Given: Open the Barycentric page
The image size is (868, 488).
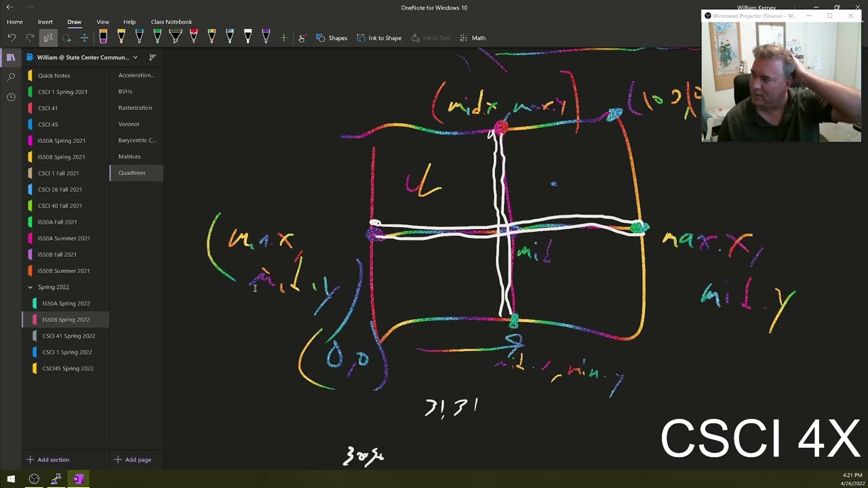Looking at the screenshot, I should tap(136, 140).
